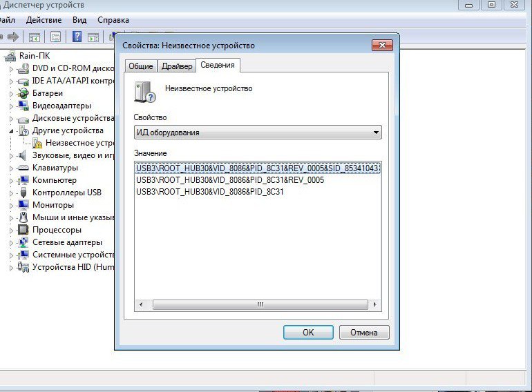The width and height of the screenshot is (532, 392).
Task: Expand the Устройства HID node
Action: tap(11, 268)
